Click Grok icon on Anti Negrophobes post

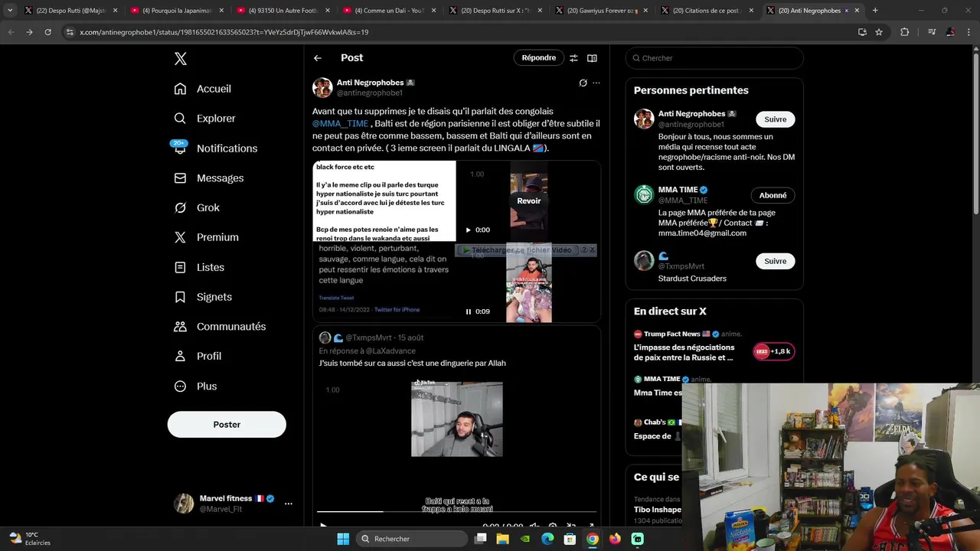pyautogui.click(x=583, y=83)
